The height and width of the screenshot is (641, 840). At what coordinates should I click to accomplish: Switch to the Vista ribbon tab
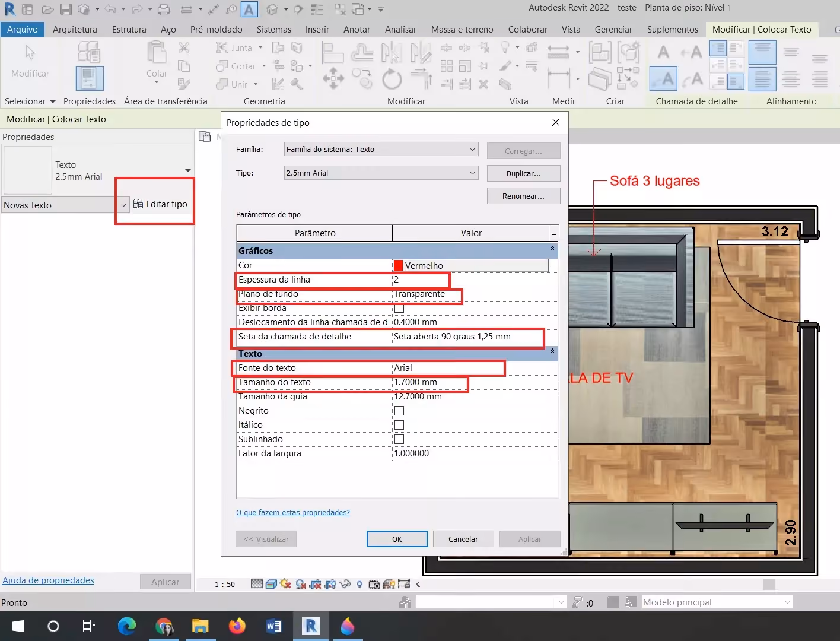coord(571,29)
